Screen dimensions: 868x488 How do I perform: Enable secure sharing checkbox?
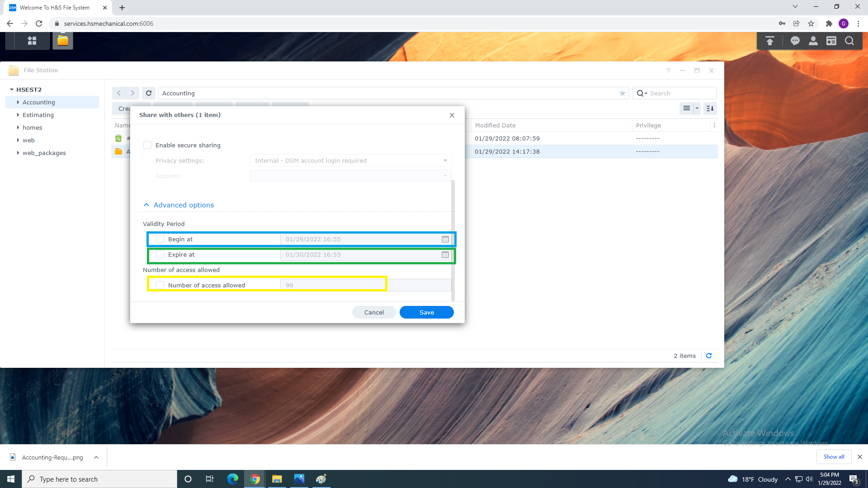147,145
